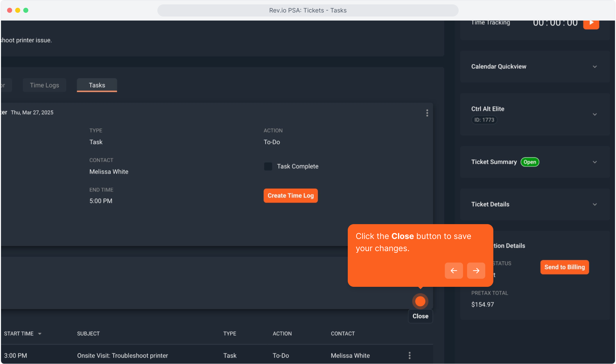616x364 pixels.
Task: Start the time tracking play button
Action: coord(591,23)
